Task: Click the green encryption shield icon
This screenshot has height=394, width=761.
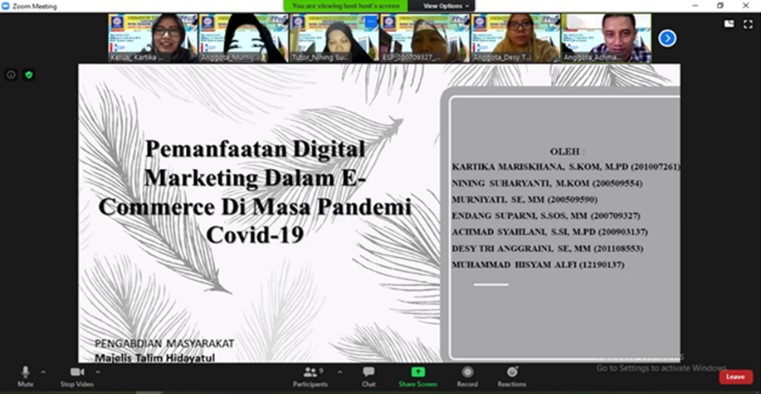Action: click(x=29, y=75)
